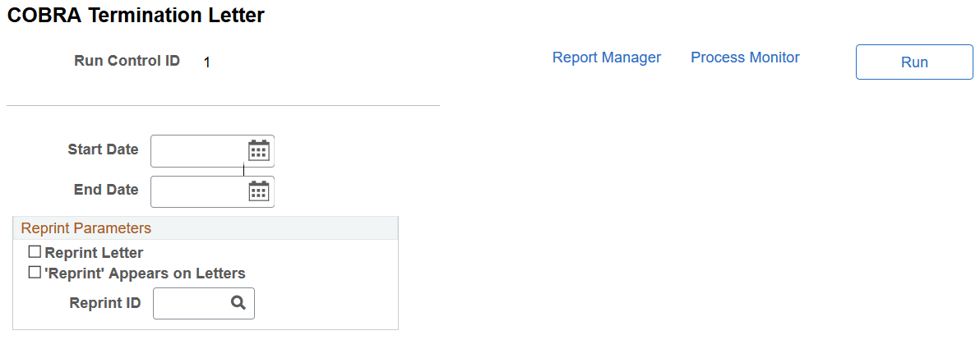Click the COBRA Termination Letter page title
Viewport: 980px width, 340px height.
tap(136, 16)
